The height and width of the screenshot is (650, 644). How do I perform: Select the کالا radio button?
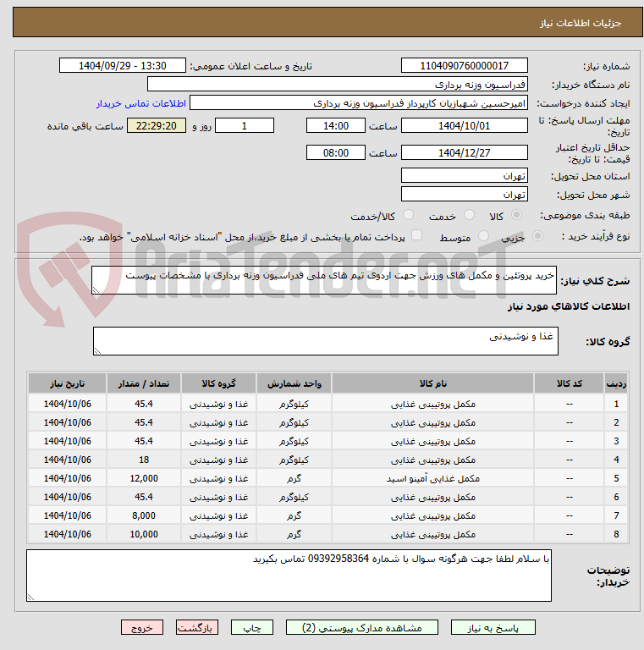(516, 215)
